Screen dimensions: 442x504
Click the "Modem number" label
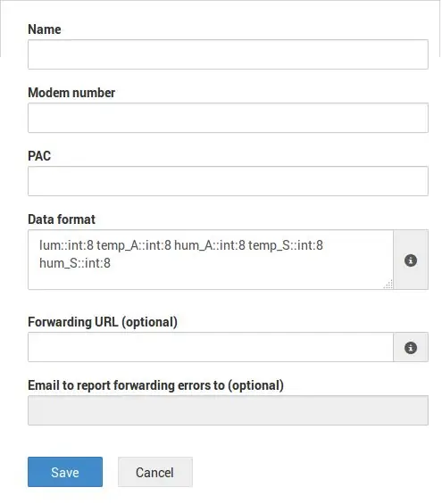click(71, 93)
